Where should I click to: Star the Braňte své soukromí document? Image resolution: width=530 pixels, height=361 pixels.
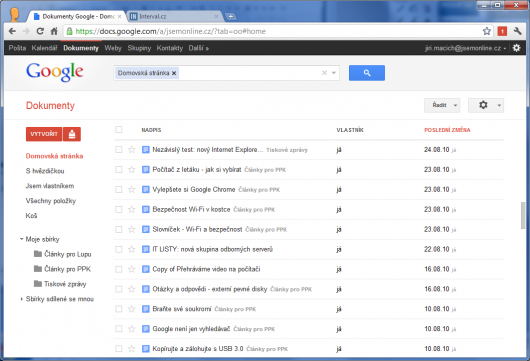coord(131,309)
